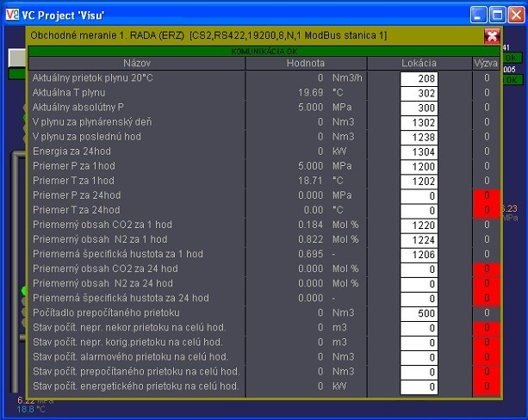Click Výzva value for Počítadlo prepočítaného prietoku
This screenshot has height=420, width=528.
click(x=487, y=313)
